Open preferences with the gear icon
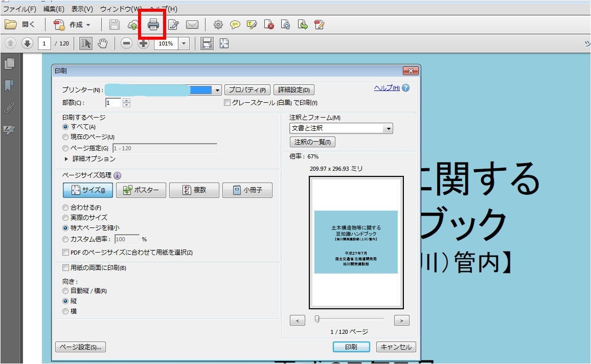The width and height of the screenshot is (591, 364). coord(218,25)
